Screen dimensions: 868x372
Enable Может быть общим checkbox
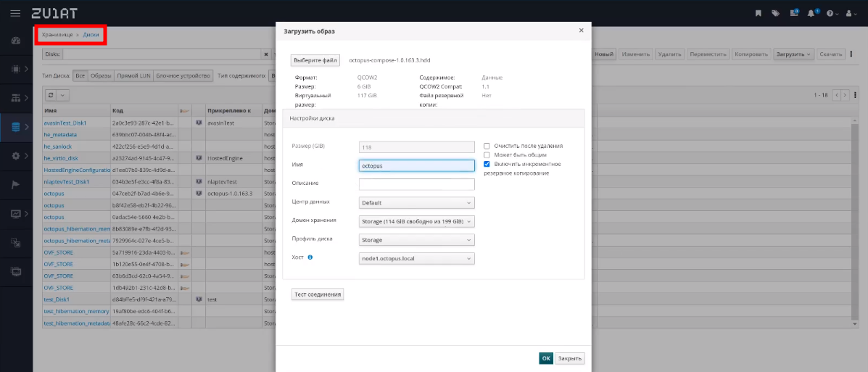tap(487, 155)
